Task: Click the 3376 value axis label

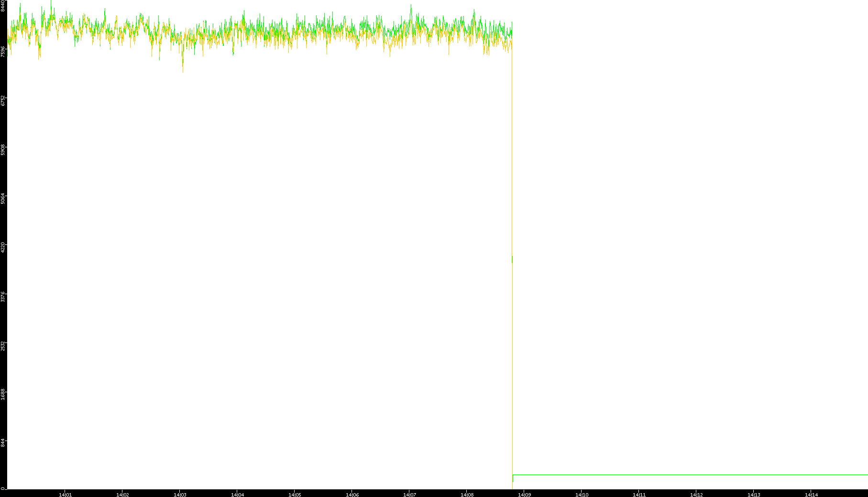Action: click(x=3, y=297)
